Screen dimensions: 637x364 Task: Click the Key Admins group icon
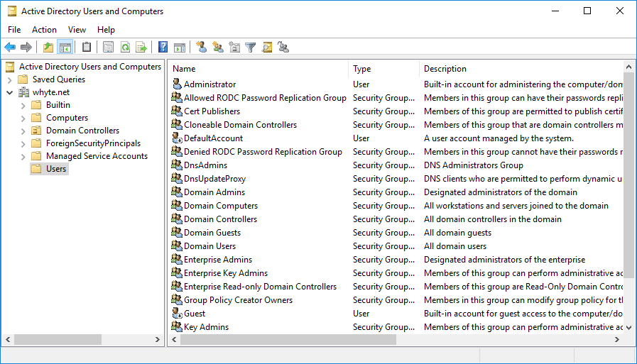[x=177, y=326]
